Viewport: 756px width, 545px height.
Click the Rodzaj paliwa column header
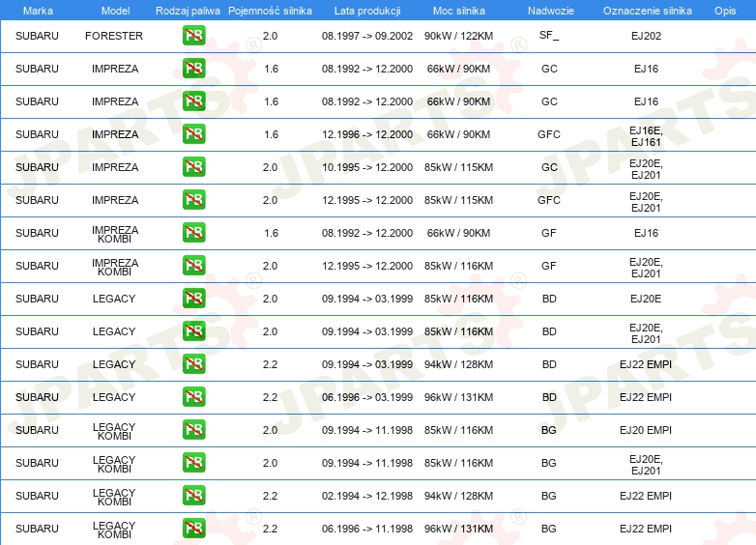(x=188, y=11)
